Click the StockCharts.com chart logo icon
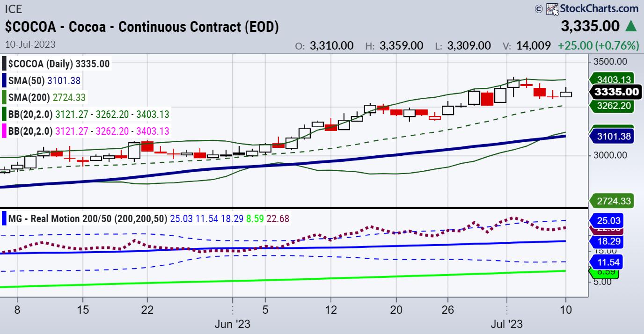 pos(553,8)
